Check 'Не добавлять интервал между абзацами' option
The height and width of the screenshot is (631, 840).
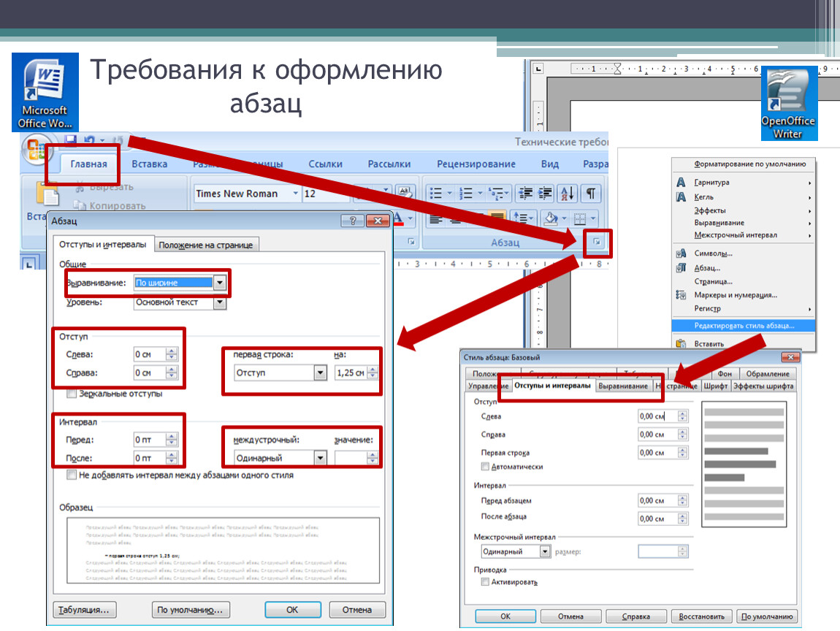coord(72,475)
